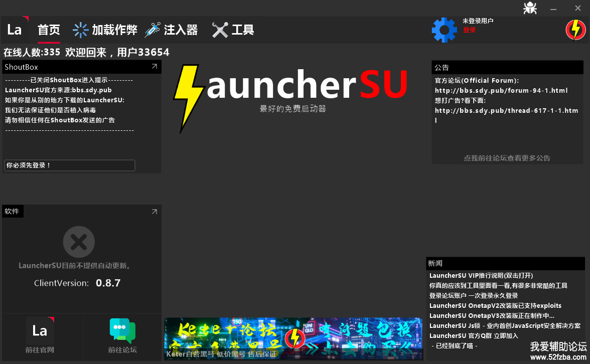Switch to the 首页 tab
Screen dimensions: 590x364
[x=49, y=30]
